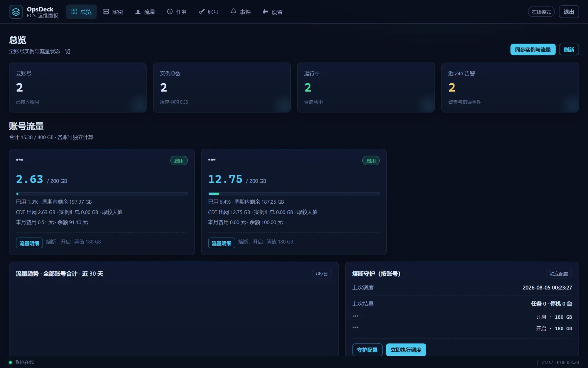
Task: Select the 云账号 stat card
Action: [x=77, y=87]
